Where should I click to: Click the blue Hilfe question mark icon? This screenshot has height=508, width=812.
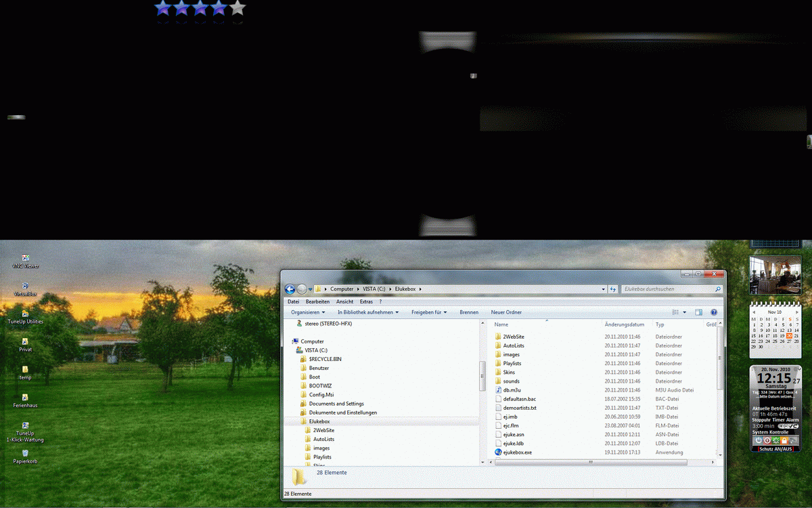(x=714, y=312)
